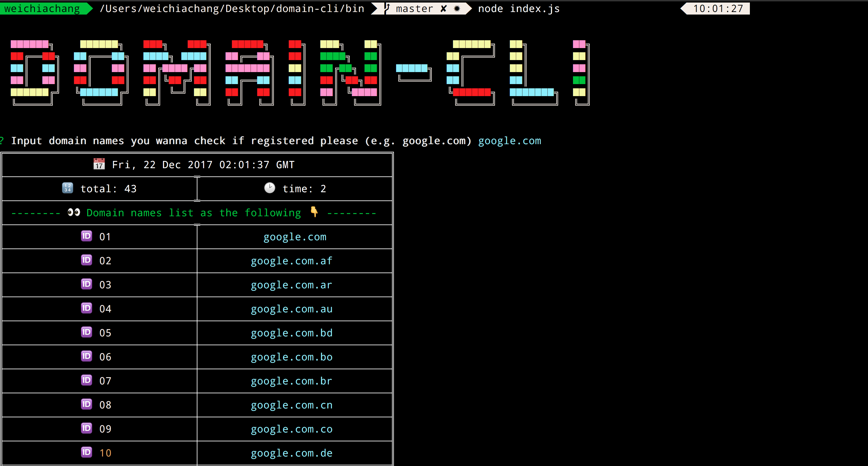Click the 10:01:27 timestamp in prompt
This screenshot has width=868, height=466.
click(718, 9)
